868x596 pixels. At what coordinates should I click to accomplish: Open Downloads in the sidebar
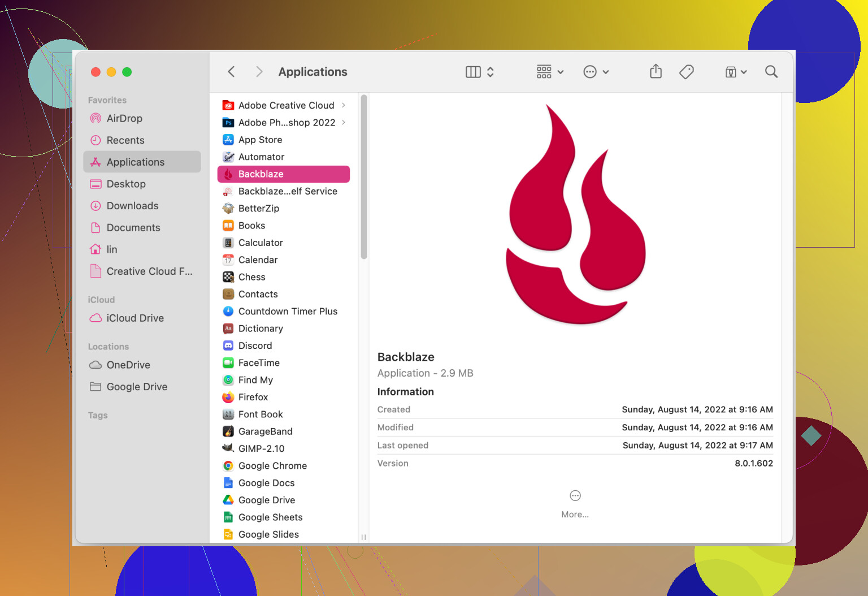(132, 206)
